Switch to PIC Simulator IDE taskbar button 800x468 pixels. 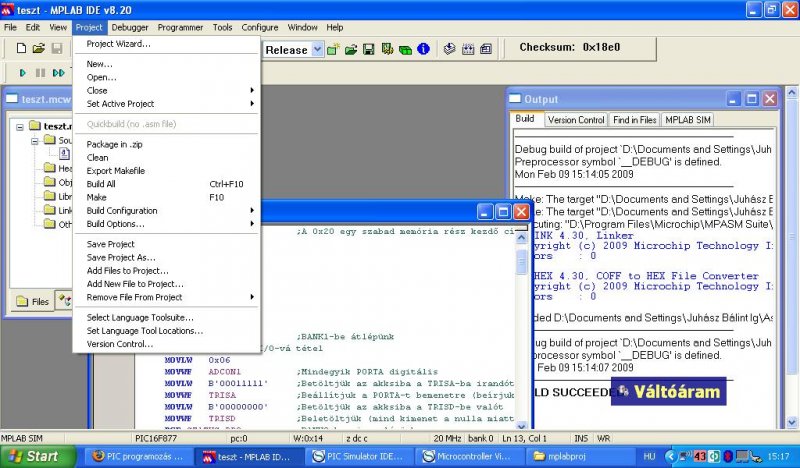(359, 456)
